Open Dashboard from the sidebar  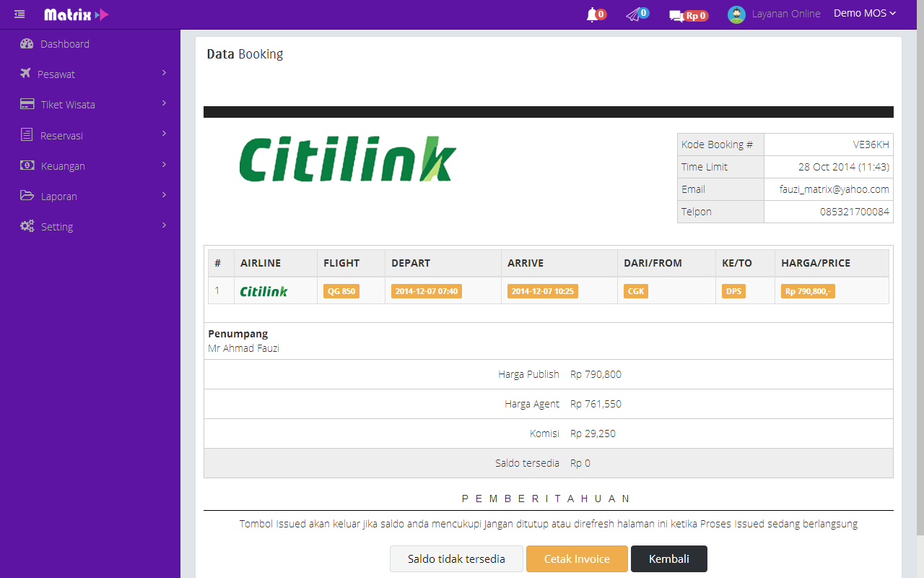click(65, 44)
